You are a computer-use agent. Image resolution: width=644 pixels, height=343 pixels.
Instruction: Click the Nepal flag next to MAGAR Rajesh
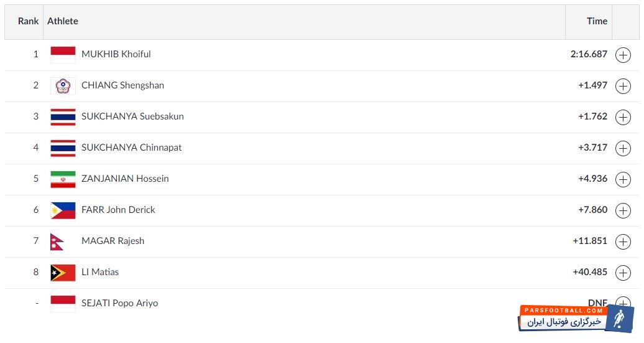click(x=57, y=242)
